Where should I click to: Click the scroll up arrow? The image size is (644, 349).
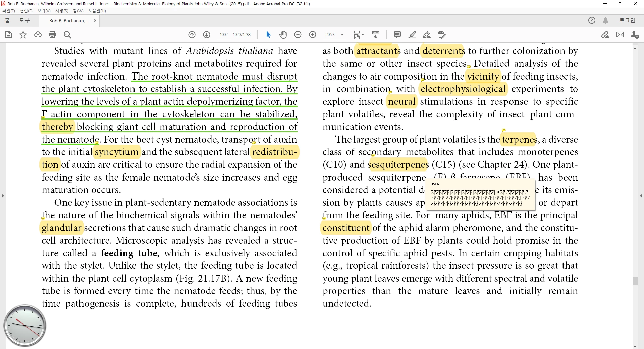[x=635, y=49]
